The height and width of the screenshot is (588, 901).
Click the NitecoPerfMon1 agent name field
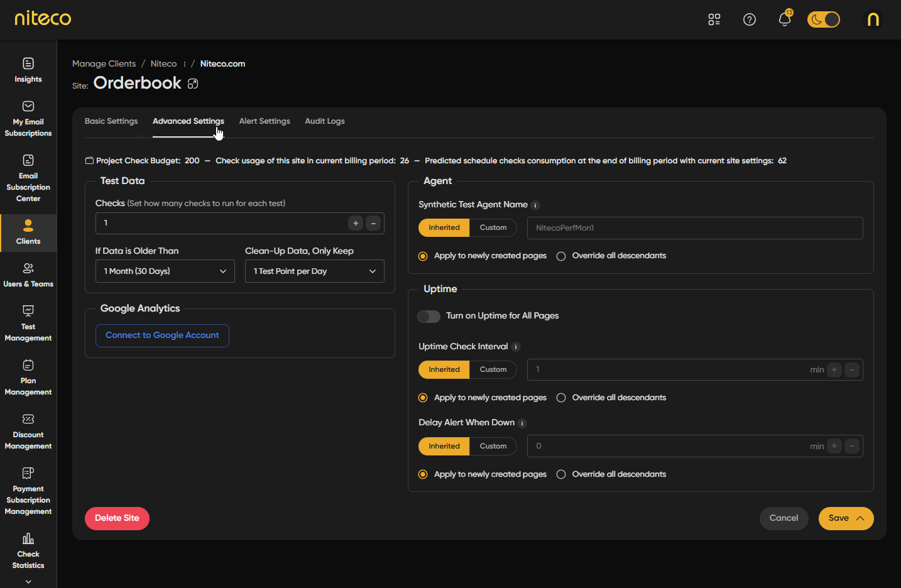(x=695, y=228)
